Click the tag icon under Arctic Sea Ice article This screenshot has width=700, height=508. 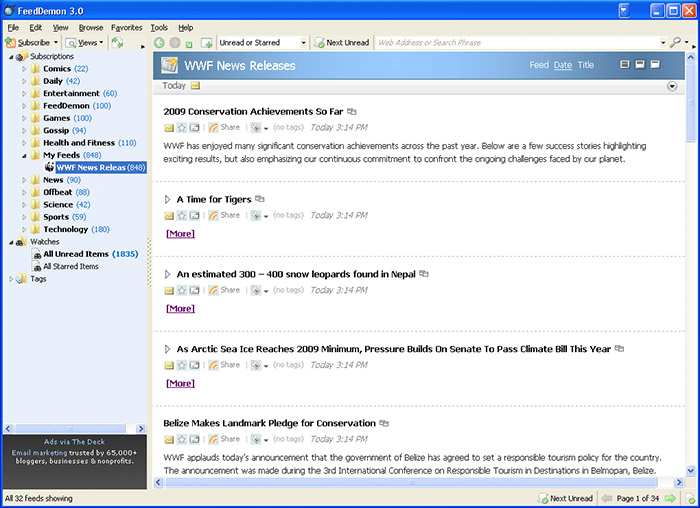[x=256, y=365]
